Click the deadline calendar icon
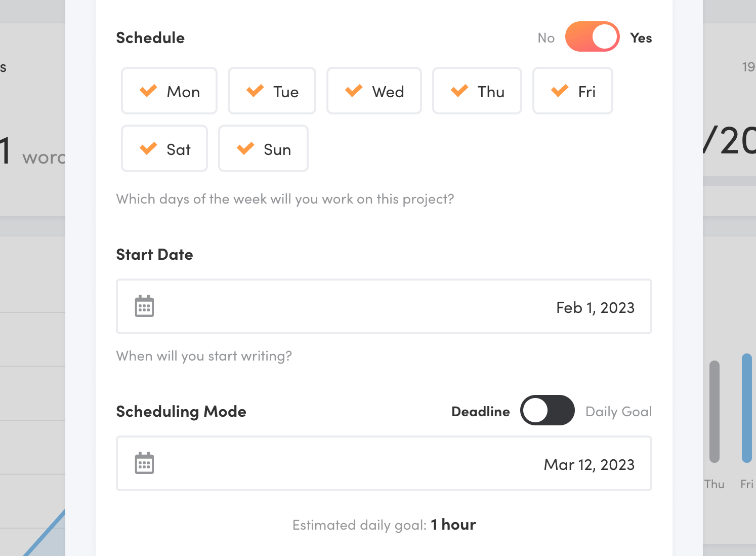 click(144, 463)
